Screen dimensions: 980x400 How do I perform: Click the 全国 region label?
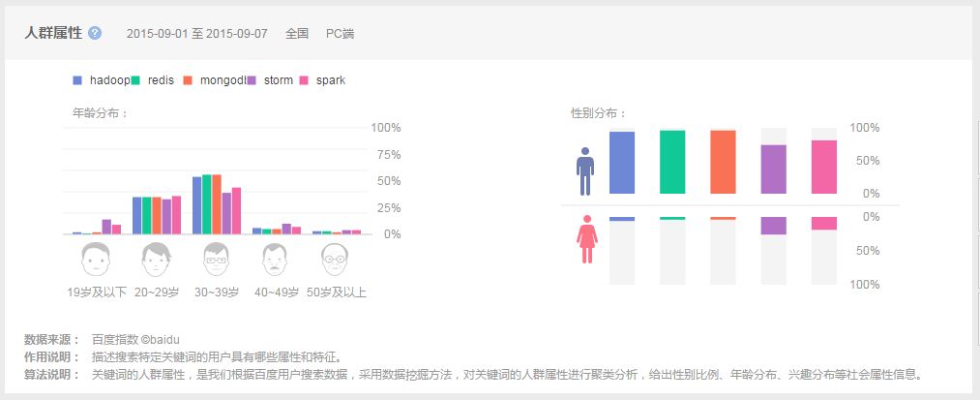click(297, 34)
